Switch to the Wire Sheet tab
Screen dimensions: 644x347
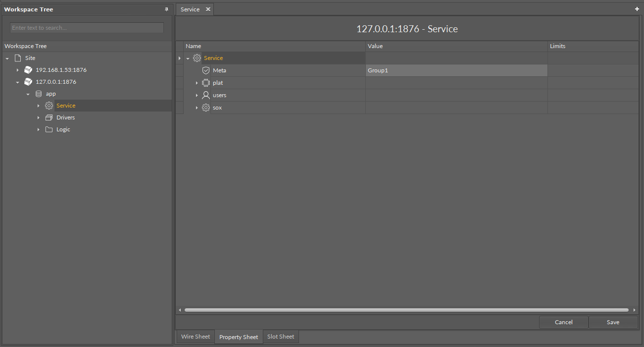[x=196, y=337]
